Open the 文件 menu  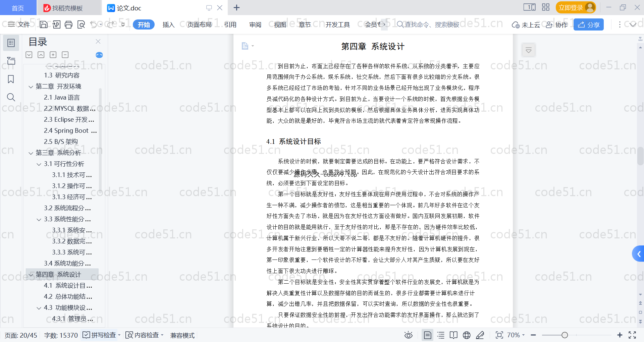tap(19, 24)
